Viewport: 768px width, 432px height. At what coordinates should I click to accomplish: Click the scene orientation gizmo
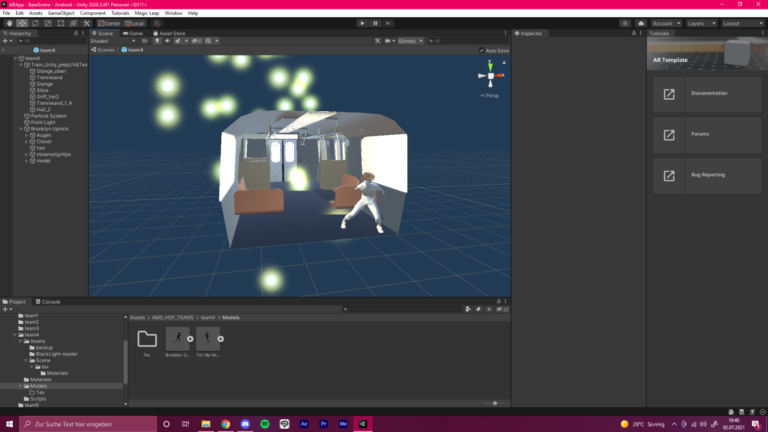pos(490,77)
